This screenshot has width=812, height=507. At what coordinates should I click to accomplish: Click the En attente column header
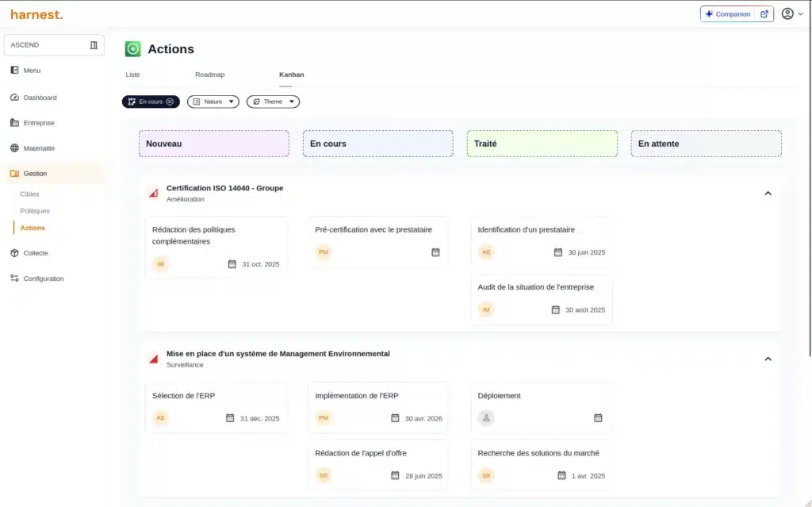[x=707, y=144]
